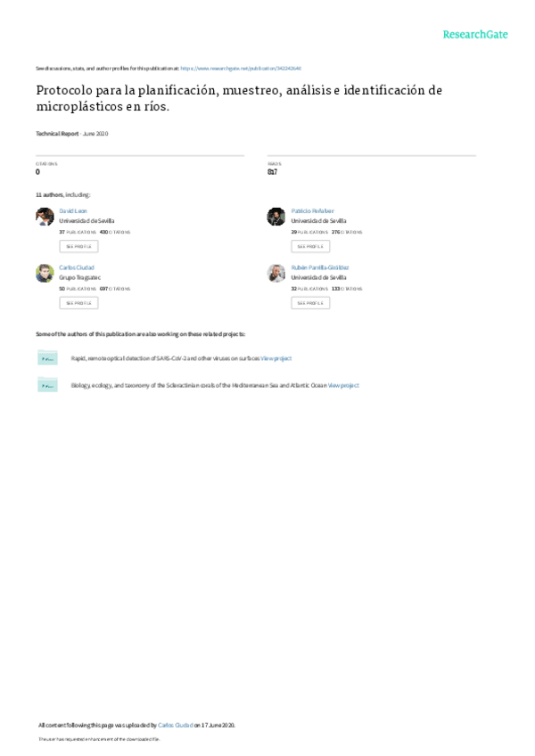Open View project for SARS-CoV-2 detection

(x=276, y=358)
